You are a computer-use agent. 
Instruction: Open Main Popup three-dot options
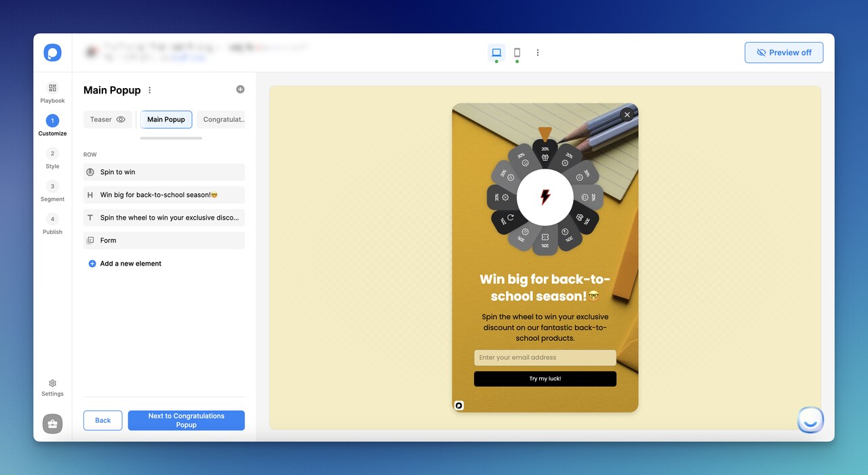point(150,90)
